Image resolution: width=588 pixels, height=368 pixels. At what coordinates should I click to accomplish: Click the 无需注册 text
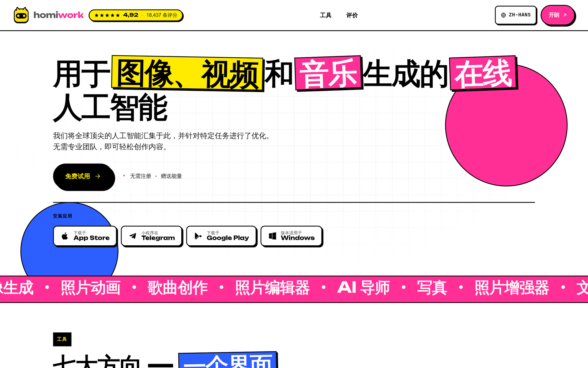(x=141, y=176)
